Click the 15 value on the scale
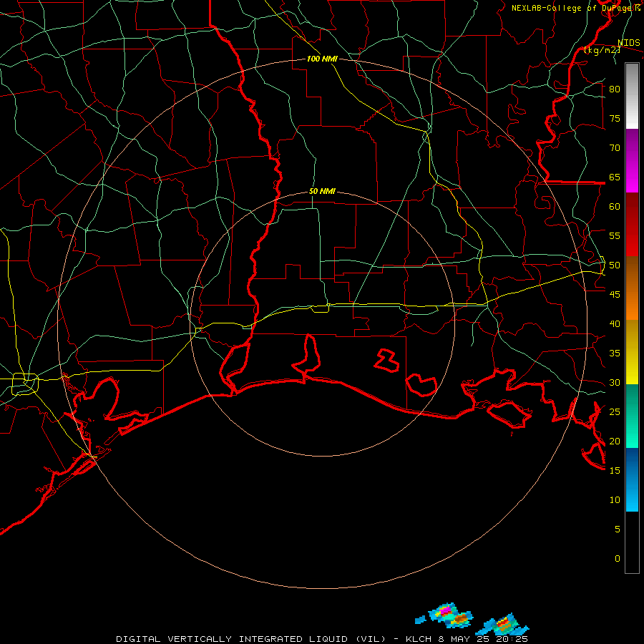Viewport: 644px width, 644px height. 615,471
